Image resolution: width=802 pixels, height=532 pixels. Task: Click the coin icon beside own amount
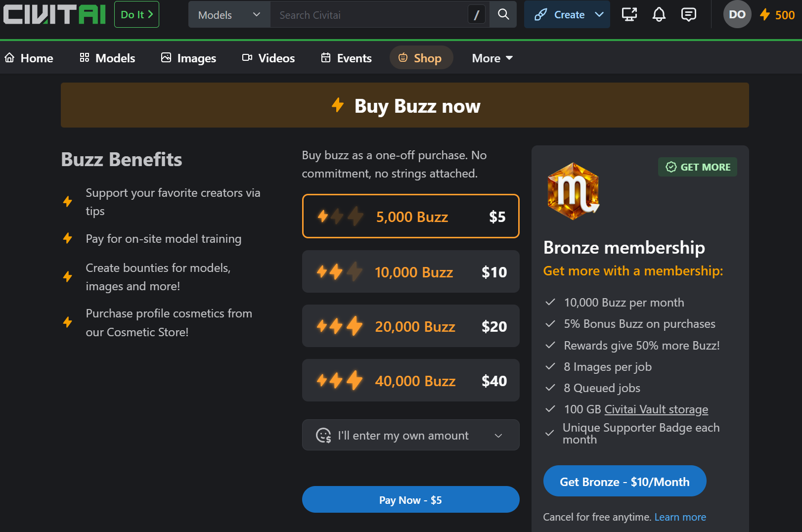point(323,435)
